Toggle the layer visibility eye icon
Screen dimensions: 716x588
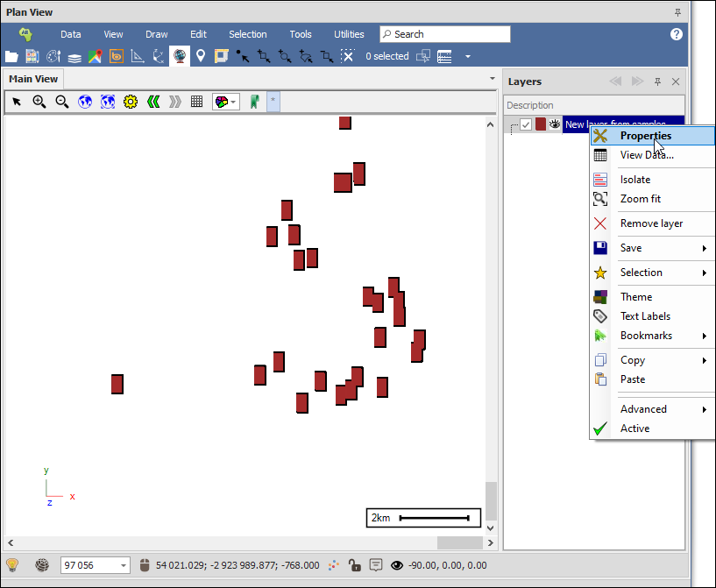coord(554,124)
